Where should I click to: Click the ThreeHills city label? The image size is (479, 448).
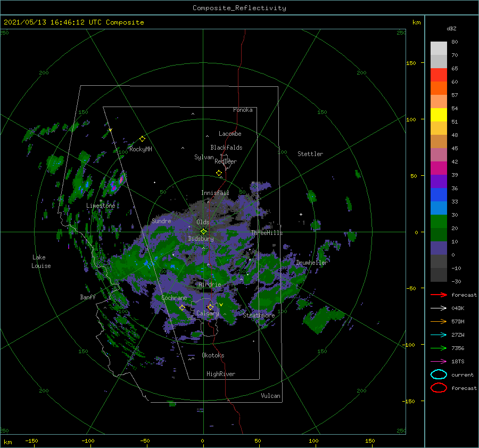click(267, 233)
